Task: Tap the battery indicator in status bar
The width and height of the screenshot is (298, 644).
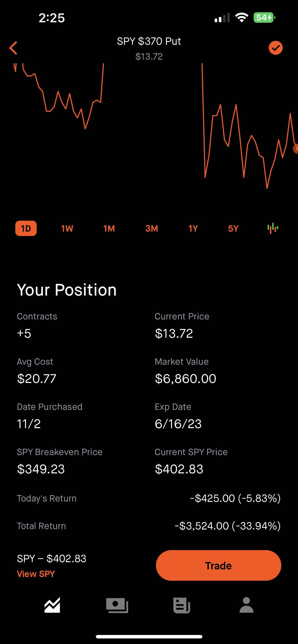Action: pyautogui.click(x=264, y=18)
